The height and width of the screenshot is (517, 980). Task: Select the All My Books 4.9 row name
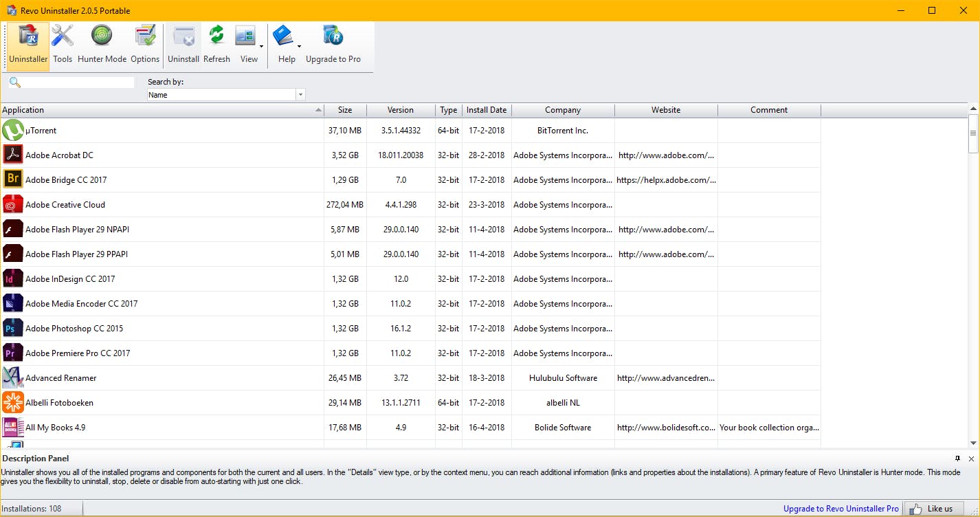coord(55,428)
